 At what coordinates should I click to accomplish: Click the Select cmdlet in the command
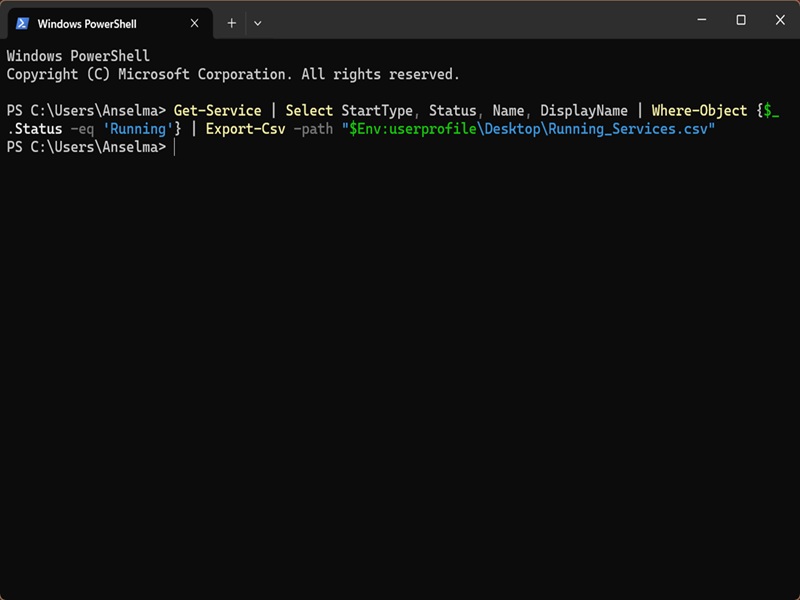point(309,111)
